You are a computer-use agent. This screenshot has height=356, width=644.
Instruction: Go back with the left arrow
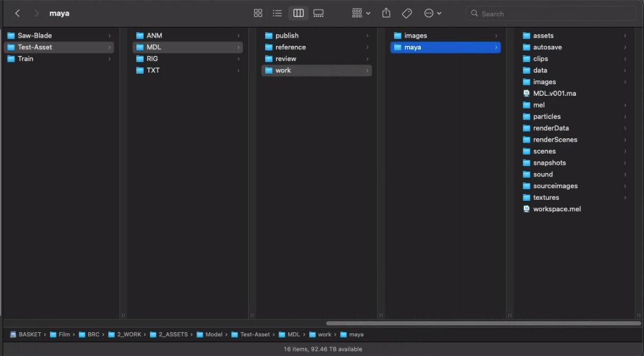17,13
